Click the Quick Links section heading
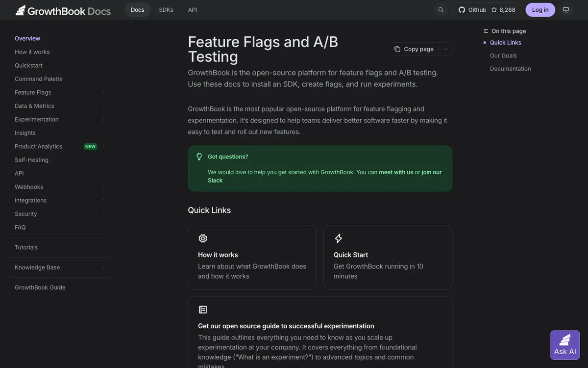 (x=209, y=210)
